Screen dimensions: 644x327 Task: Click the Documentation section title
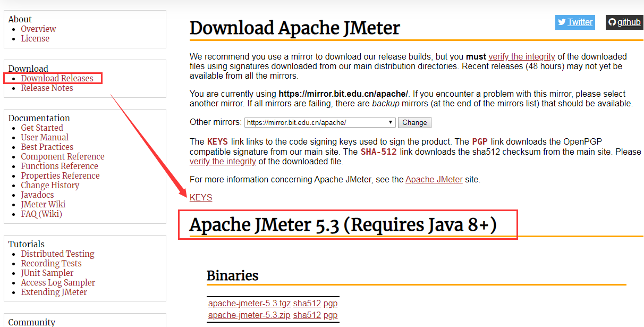39,118
